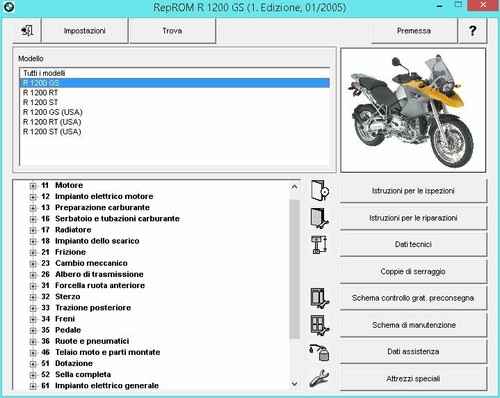The height and width of the screenshot is (398, 500).
Task: Open Schema controllo grat. preconsegna
Action: click(413, 298)
